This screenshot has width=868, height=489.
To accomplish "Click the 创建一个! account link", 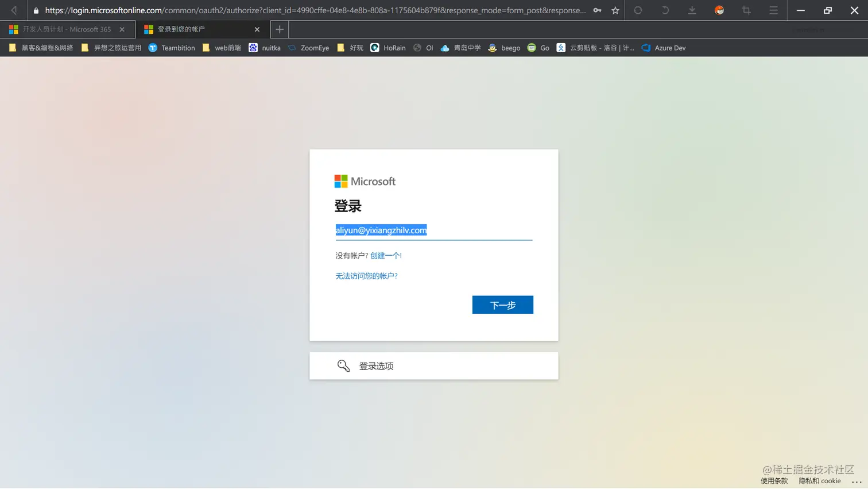I will pyautogui.click(x=386, y=256).
